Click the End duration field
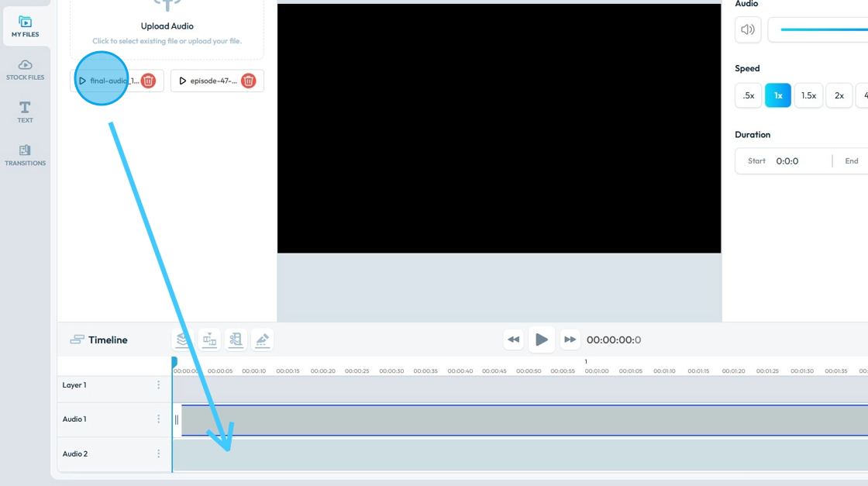The height and width of the screenshot is (486, 868). pyautogui.click(x=852, y=161)
